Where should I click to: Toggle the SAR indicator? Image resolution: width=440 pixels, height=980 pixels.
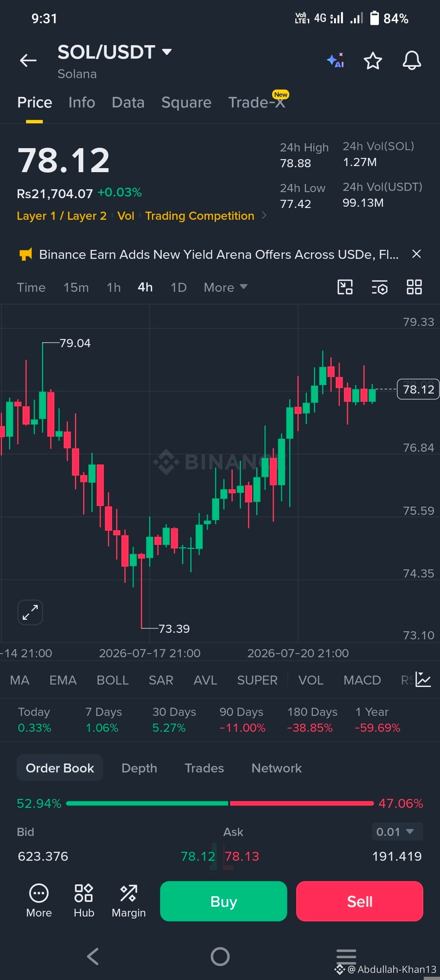[x=161, y=680]
